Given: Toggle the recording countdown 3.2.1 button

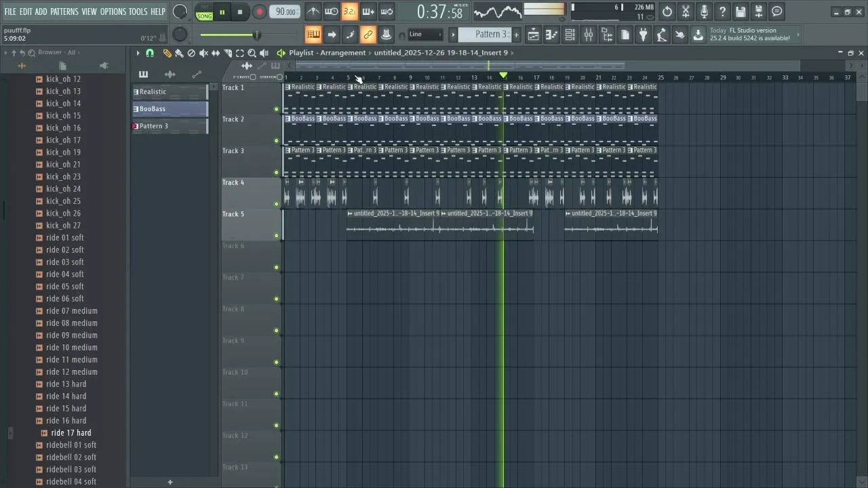Looking at the screenshot, I should [349, 12].
